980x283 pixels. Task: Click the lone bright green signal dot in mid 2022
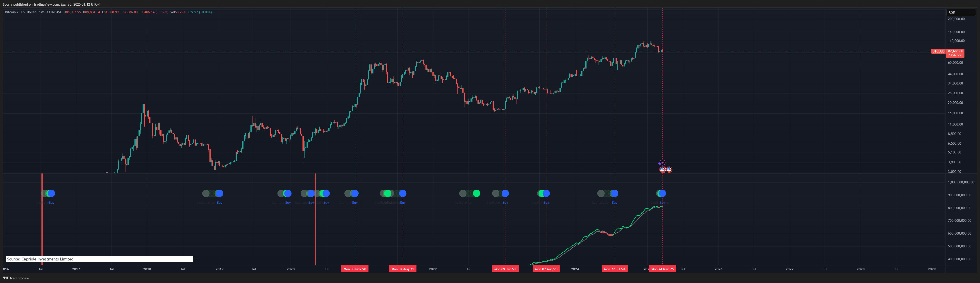[476, 193]
